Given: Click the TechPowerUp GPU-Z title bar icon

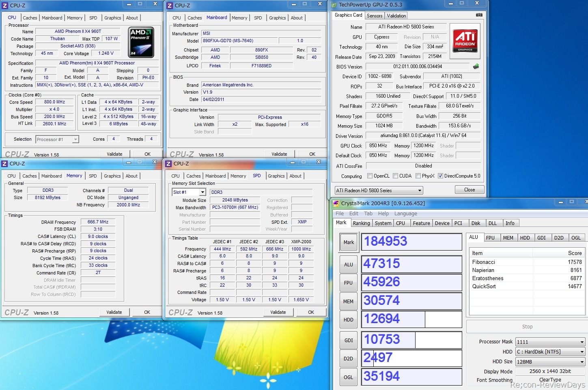Looking at the screenshot, I should click(334, 5).
